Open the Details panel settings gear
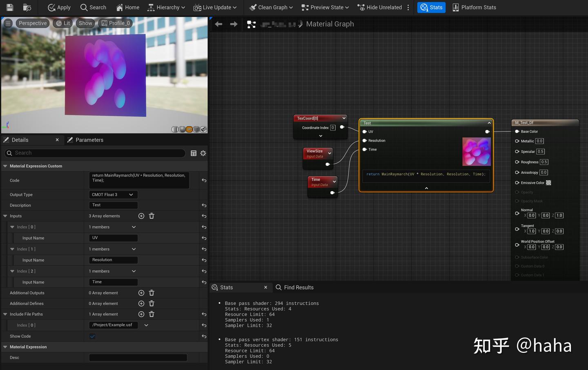588x370 pixels. [203, 153]
